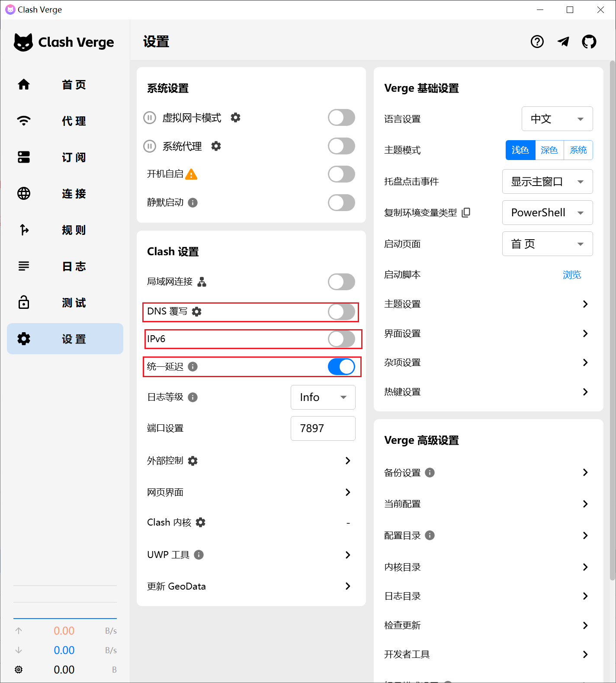The height and width of the screenshot is (683, 616).
Task: Open the 更新 GeoData row
Action: click(x=251, y=586)
